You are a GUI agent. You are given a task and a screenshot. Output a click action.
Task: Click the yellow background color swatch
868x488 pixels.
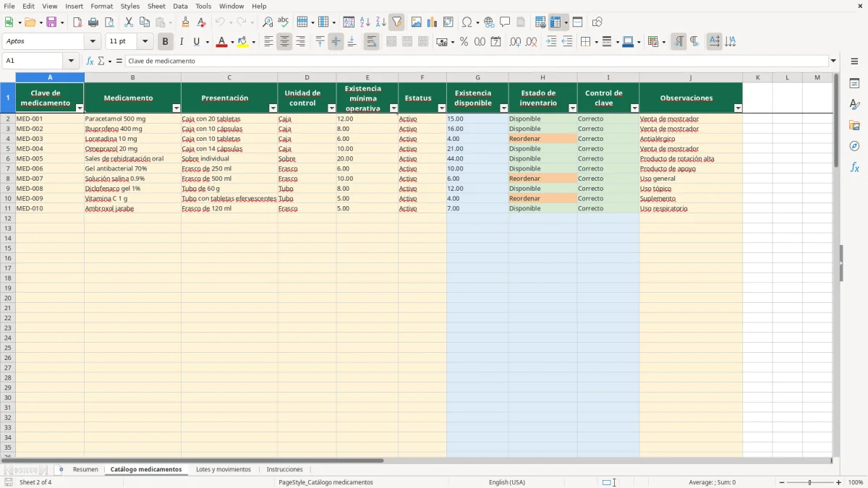click(243, 42)
